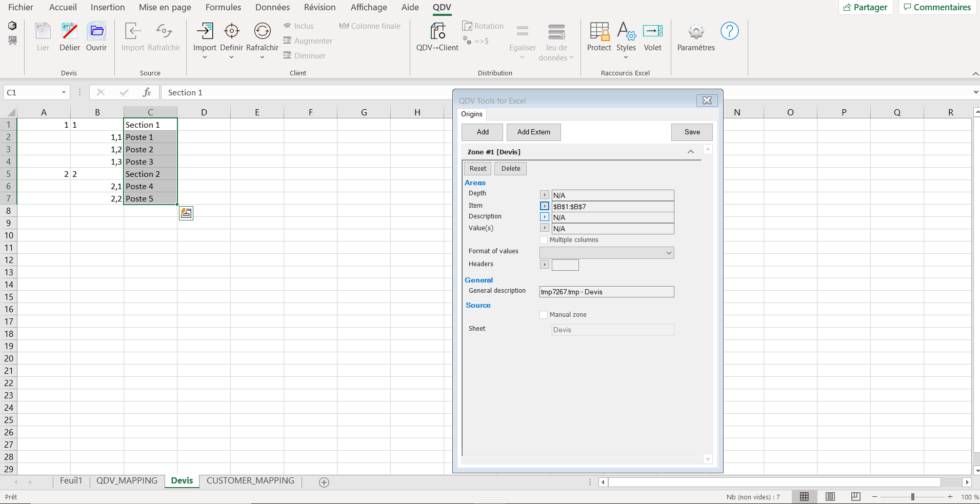Click the Definir target icon
The height and width of the screenshot is (504, 980).
coord(231,32)
